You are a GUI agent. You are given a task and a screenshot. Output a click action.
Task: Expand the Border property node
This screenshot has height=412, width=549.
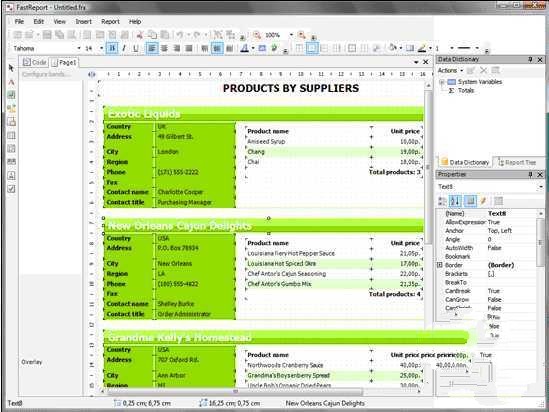click(x=440, y=265)
